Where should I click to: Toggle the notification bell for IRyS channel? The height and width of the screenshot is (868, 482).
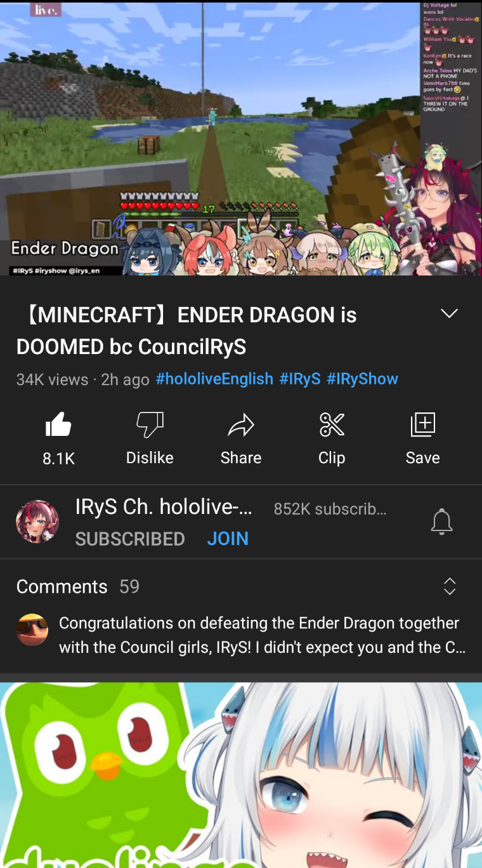pyautogui.click(x=442, y=522)
